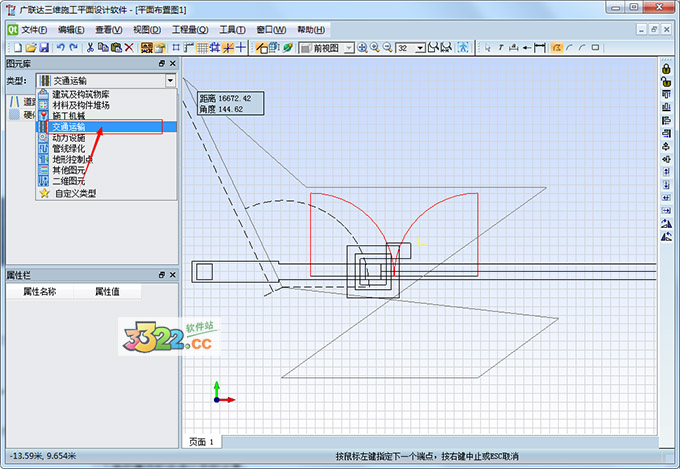Toggle the grid display toolbar button

[x=202, y=47]
